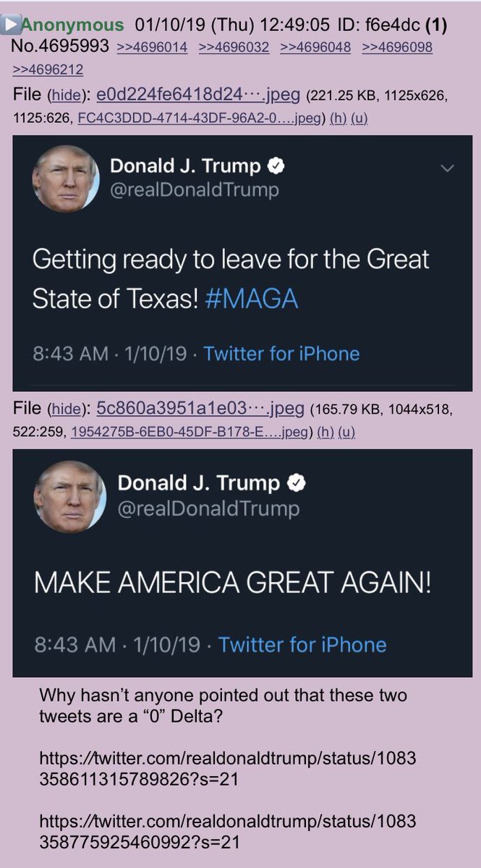Click the (u) link of first file
The width and height of the screenshot is (481, 868).
coord(359,119)
